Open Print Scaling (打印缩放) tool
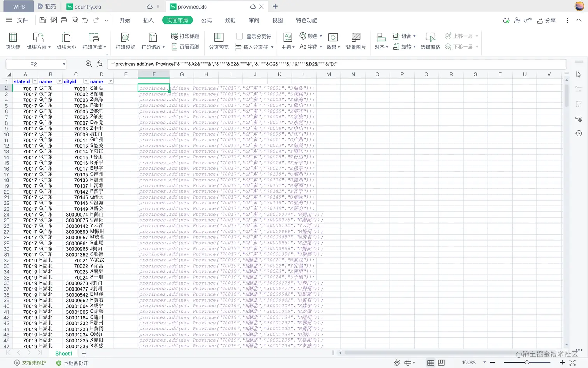 pyautogui.click(x=153, y=41)
